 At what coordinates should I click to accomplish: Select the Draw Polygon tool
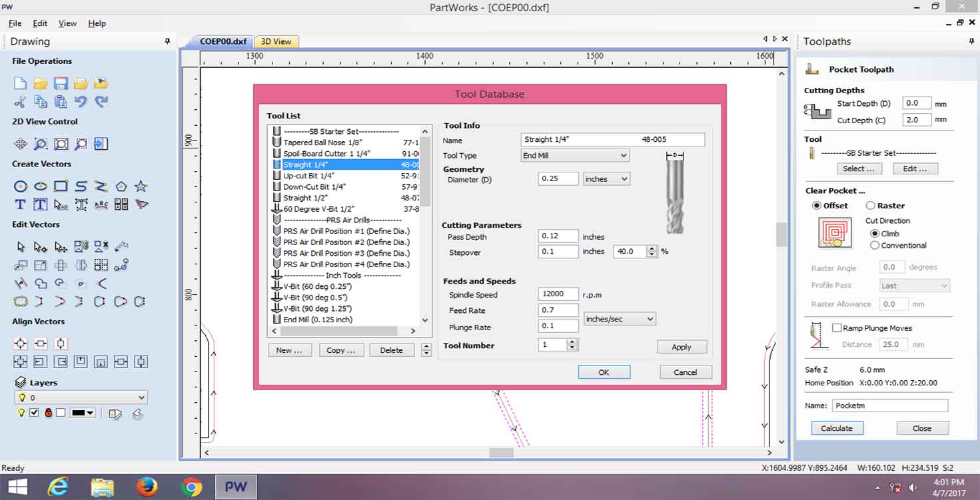(x=121, y=186)
